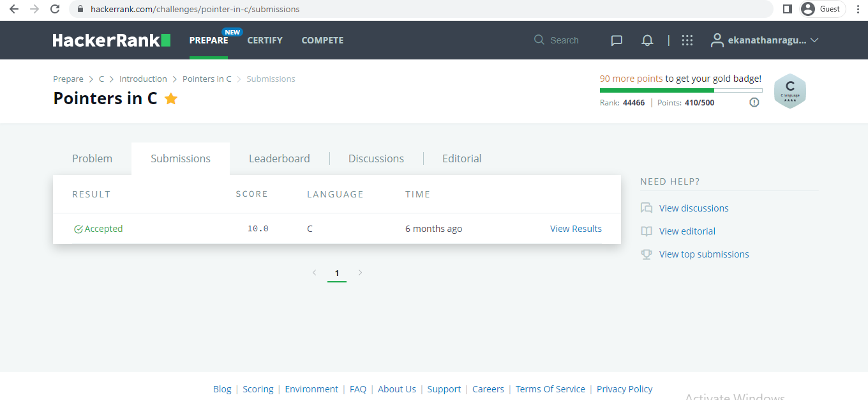Open the FAQ footer link
This screenshot has height=400, width=868.
(358, 389)
